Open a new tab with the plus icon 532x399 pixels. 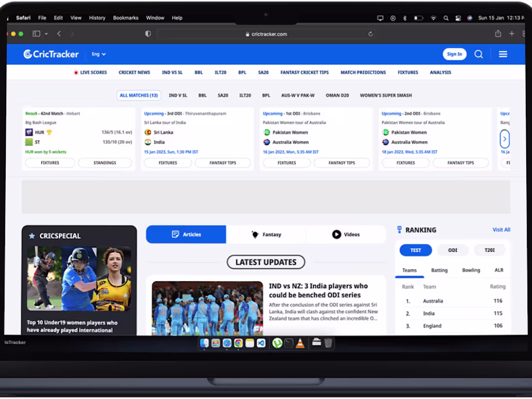tap(512, 33)
